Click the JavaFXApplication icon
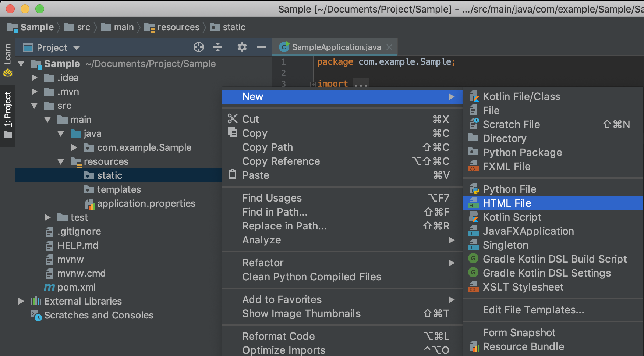The image size is (644, 356). [x=473, y=231]
